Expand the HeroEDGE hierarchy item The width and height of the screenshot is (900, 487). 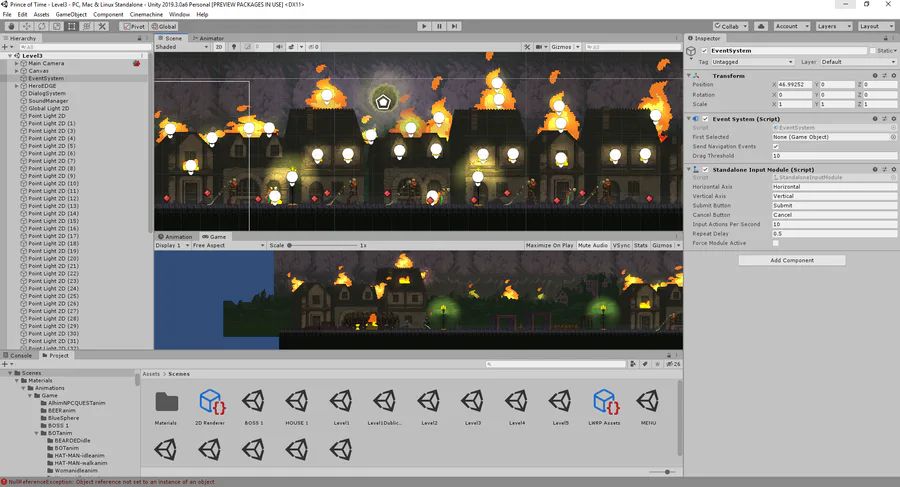coord(17,86)
